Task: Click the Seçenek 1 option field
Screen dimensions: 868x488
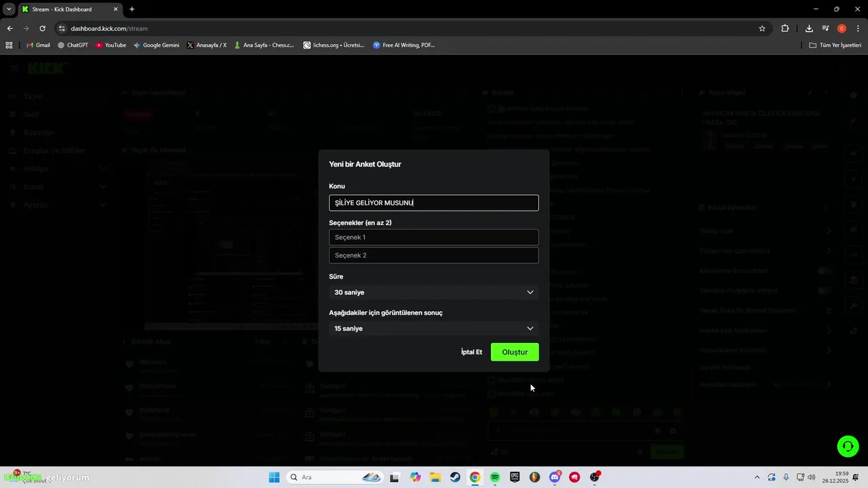Action: [434, 237]
